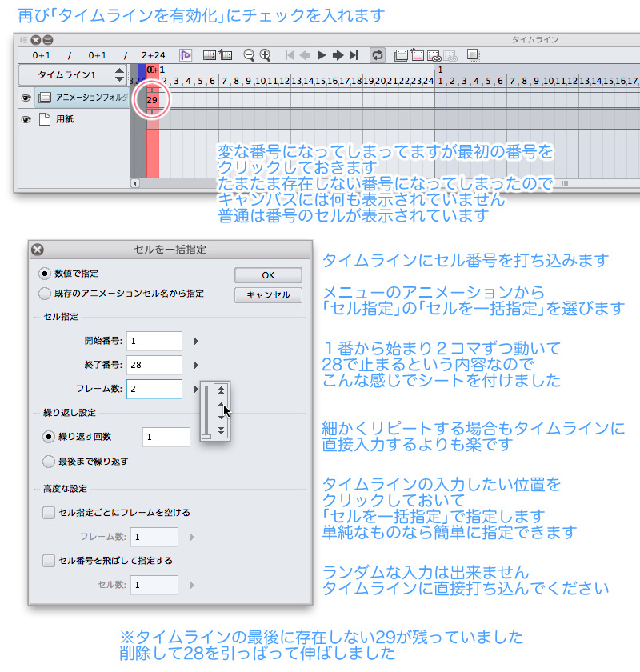
Task: Zoom in the timeline view
Action: [x=266, y=55]
